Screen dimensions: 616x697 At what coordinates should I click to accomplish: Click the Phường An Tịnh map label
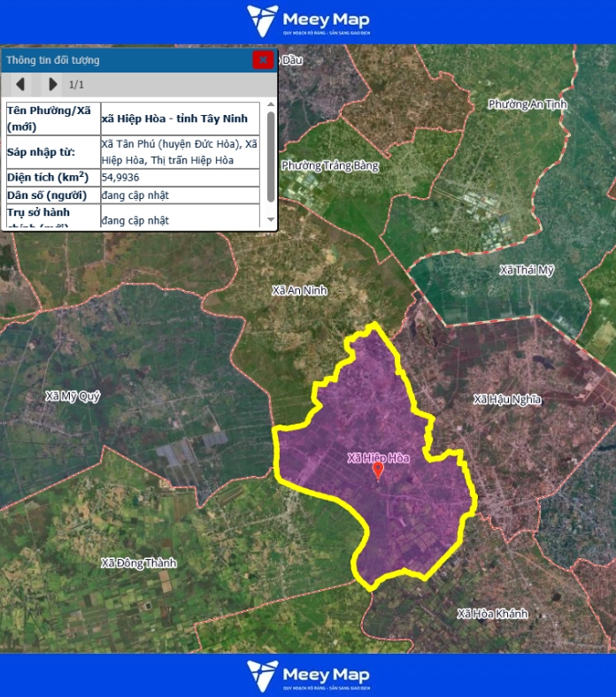pos(527,104)
